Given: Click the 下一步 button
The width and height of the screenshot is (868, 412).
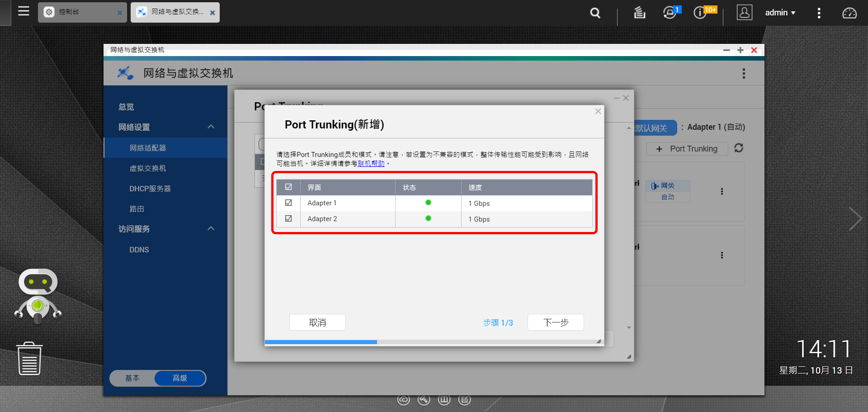Looking at the screenshot, I should coord(556,322).
